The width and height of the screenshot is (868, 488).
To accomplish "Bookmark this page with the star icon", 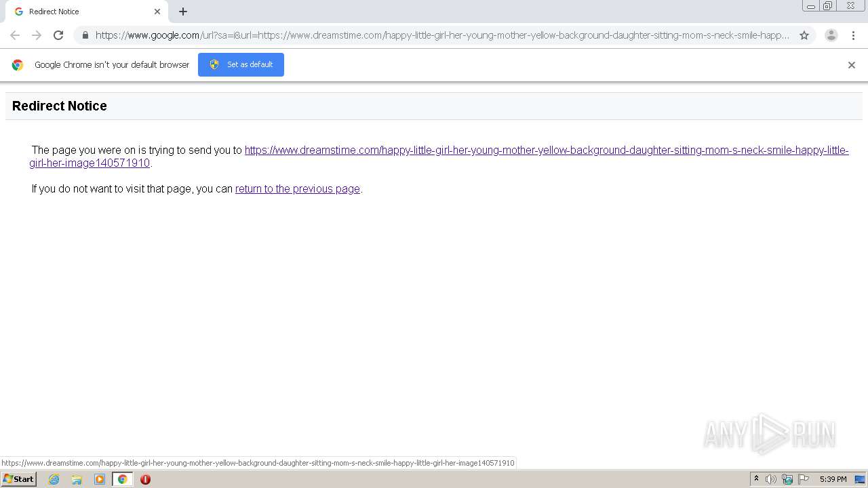I will (804, 35).
